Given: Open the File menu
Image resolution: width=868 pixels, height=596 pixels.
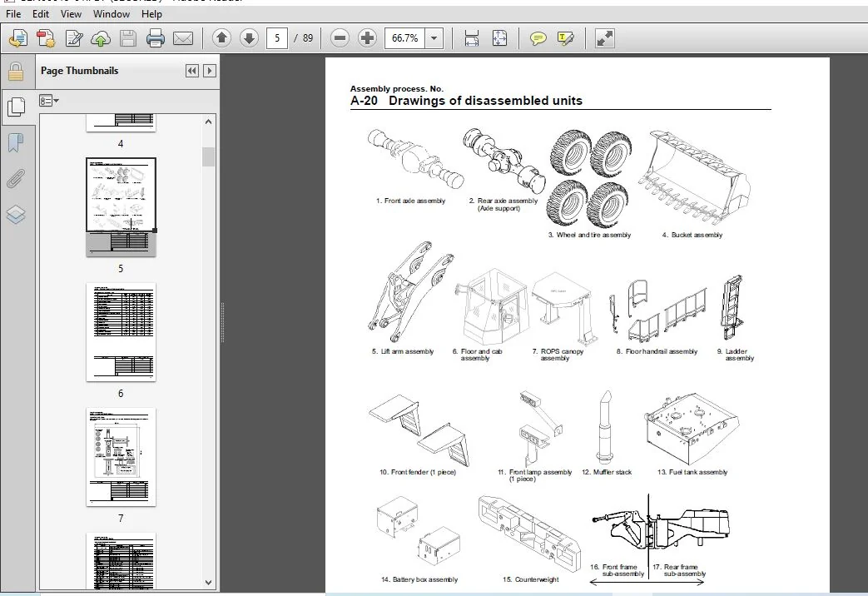Looking at the screenshot, I should click(13, 14).
